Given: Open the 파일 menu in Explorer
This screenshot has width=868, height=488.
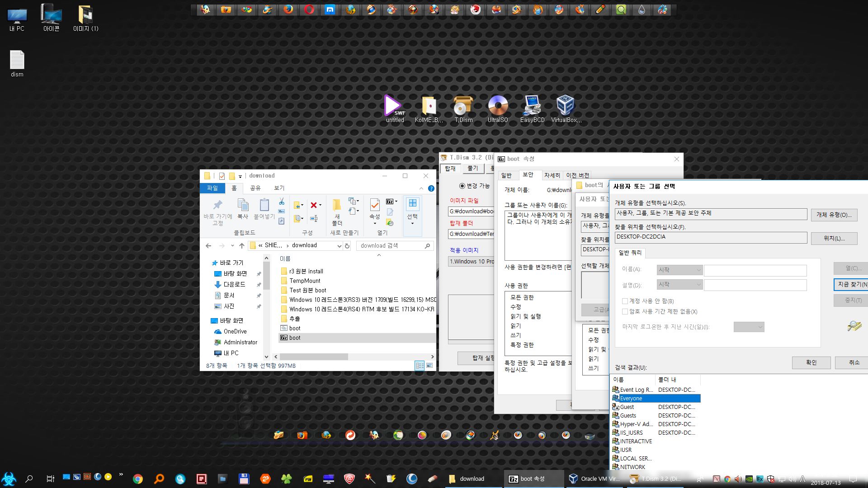Looking at the screenshot, I should (212, 188).
